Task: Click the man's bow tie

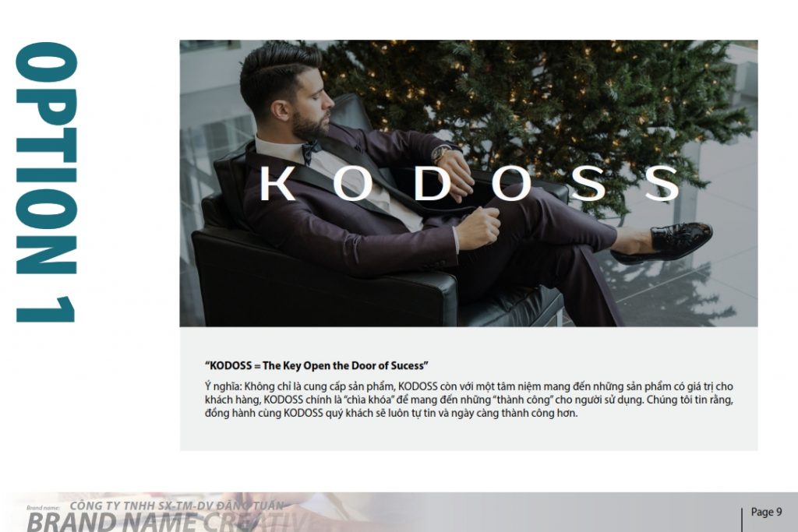Action: tap(310, 150)
